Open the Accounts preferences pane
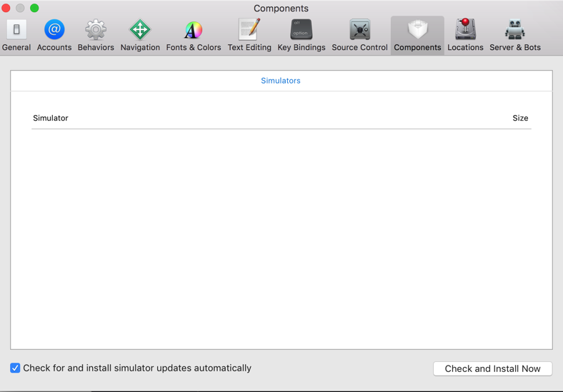Screen dimensions: 563x392 (54, 35)
